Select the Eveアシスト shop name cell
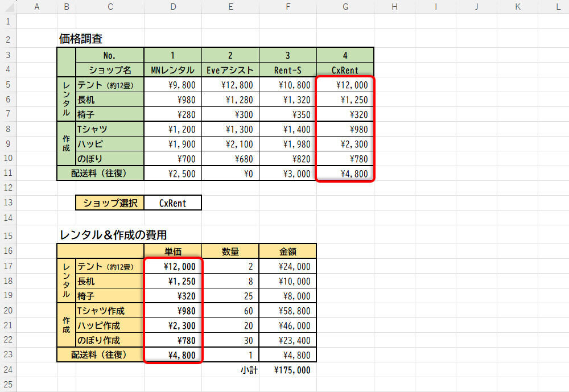 (230, 69)
